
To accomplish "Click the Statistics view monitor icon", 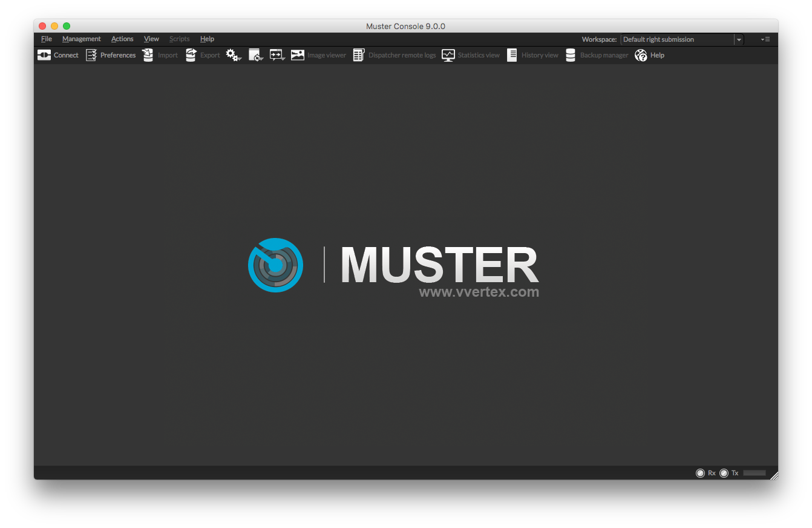I will coord(448,55).
